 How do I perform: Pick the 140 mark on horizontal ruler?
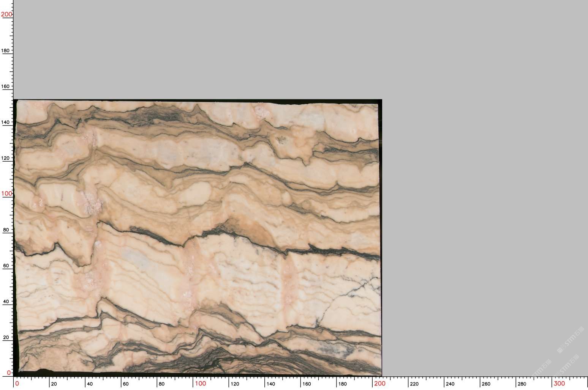pos(270,384)
